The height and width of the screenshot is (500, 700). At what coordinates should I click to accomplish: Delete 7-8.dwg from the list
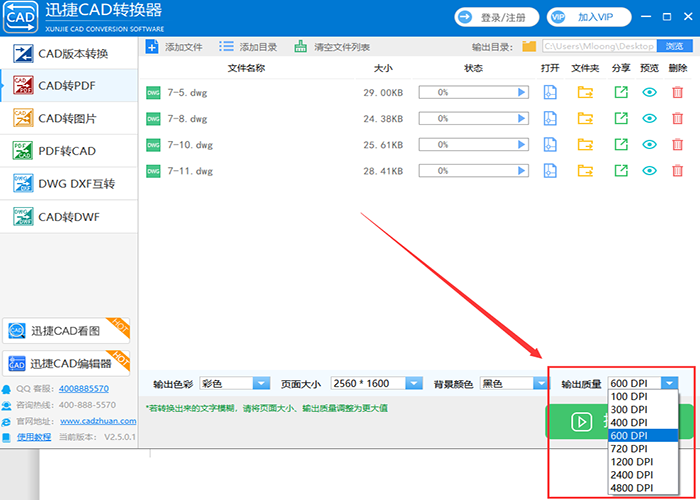[x=678, y=118]
